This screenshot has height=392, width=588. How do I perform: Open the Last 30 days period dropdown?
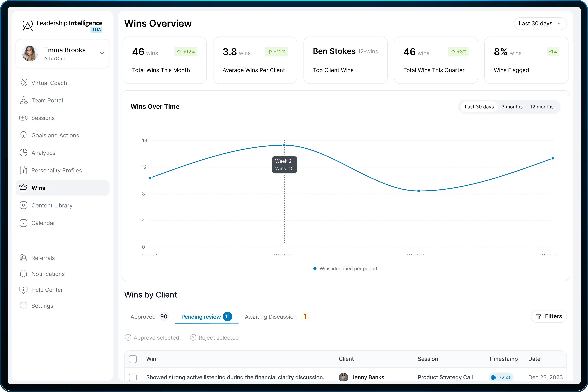point(540,23)
